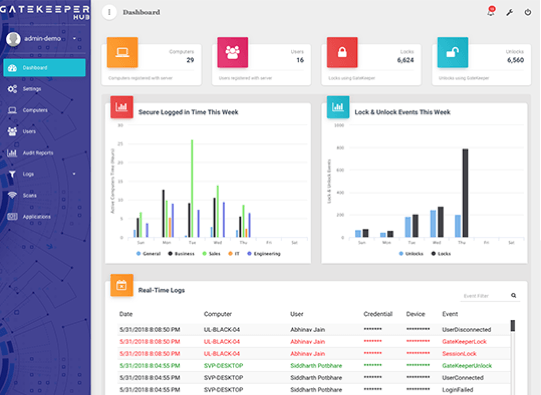Click the admin-demo avatar picture
This screenshot has height=395, width=541.
click(13, 39)
